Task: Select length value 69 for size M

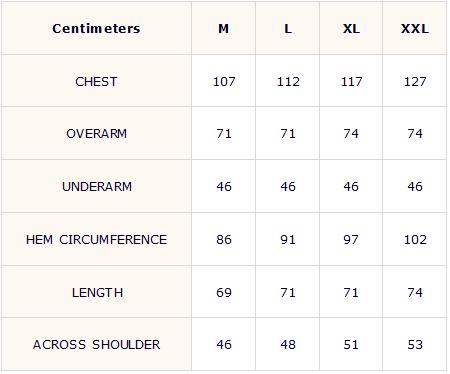Action: click(224, 293)
